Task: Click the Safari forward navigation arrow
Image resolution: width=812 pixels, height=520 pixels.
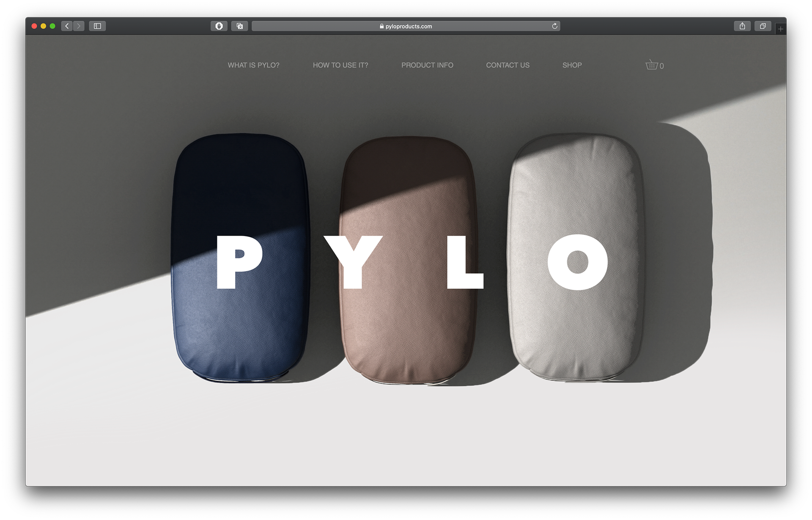Action: (79, 26)
